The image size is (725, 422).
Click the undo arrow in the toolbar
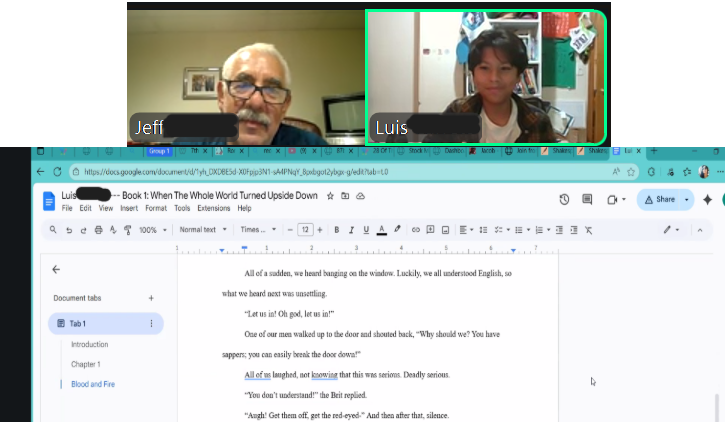[x=69, y=230]
